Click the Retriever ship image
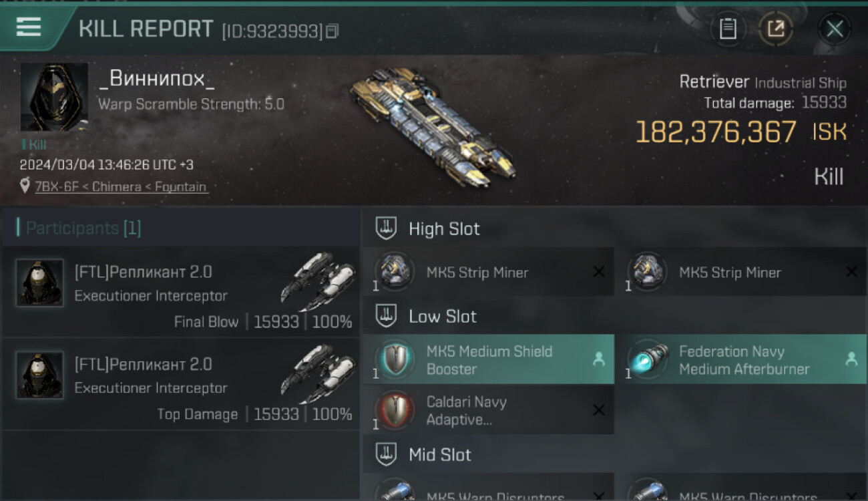This screenshot has width=868, height=501. [x=433, y=126]
